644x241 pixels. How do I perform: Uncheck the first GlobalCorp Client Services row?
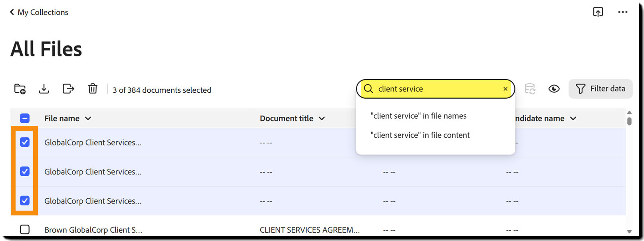tap(25, 142)
